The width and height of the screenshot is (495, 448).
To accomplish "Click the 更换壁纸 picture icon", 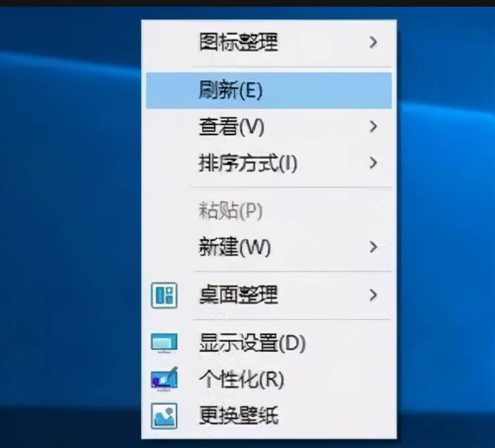I will click(164, 416).
